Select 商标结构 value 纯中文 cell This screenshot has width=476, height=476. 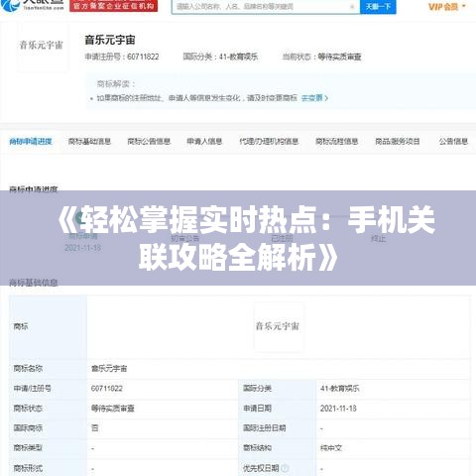[331, 448]
